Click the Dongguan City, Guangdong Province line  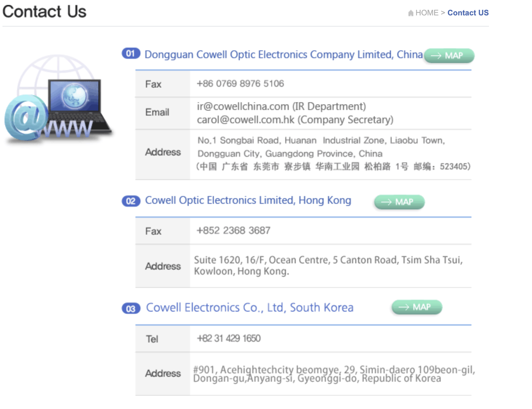point(290,154)
